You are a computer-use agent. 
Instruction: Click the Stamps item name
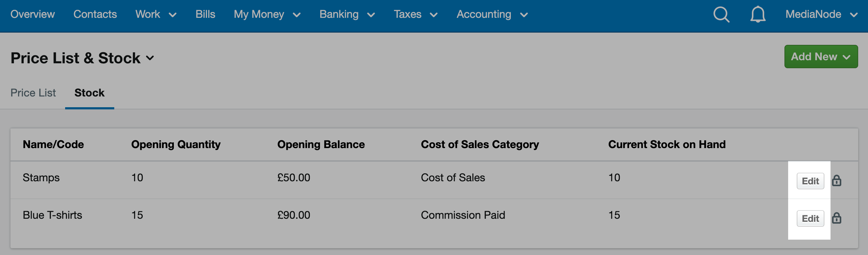pos(41,178)
